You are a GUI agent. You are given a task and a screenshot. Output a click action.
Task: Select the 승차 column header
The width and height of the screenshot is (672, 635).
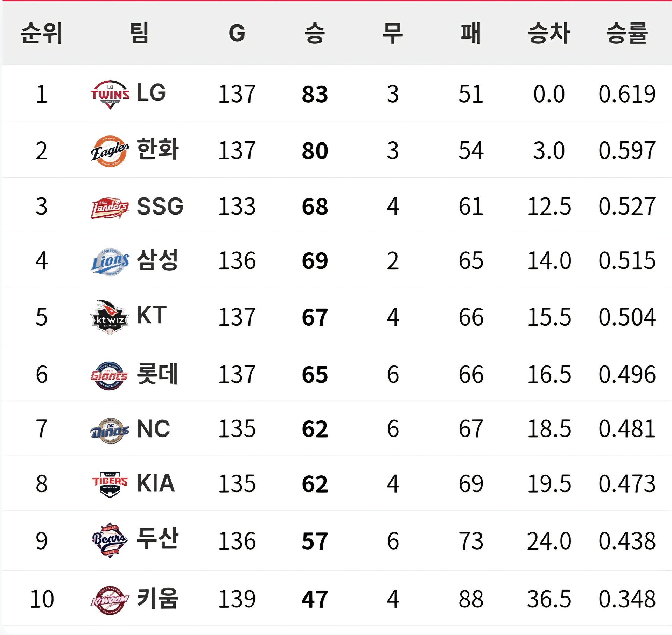(x=549, y=33)
